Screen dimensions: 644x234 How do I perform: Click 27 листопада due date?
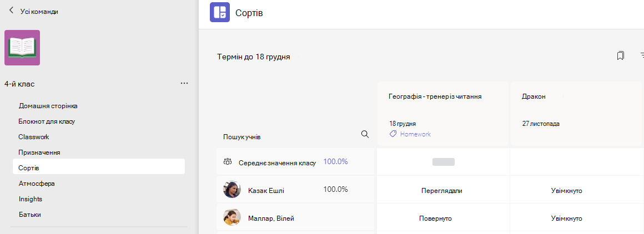coord(541,124)
